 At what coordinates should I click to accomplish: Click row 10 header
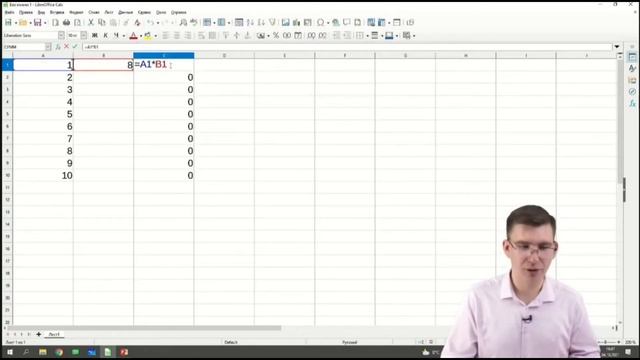7,175
